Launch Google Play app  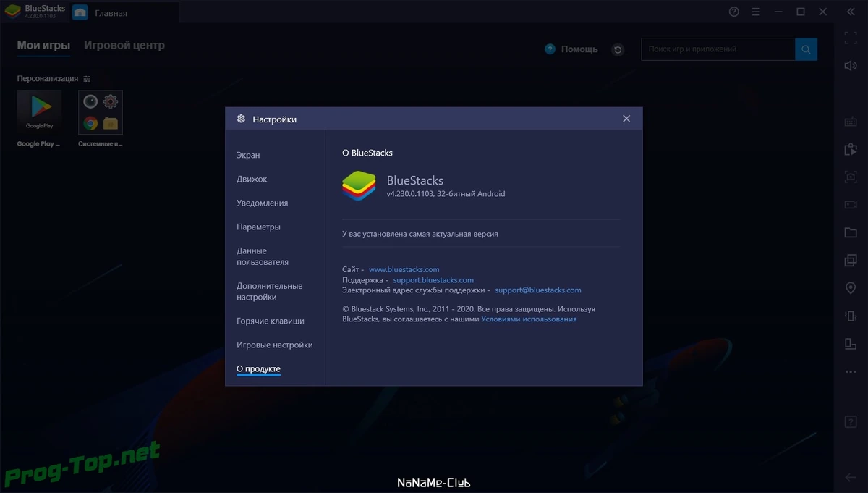(39, 112)
